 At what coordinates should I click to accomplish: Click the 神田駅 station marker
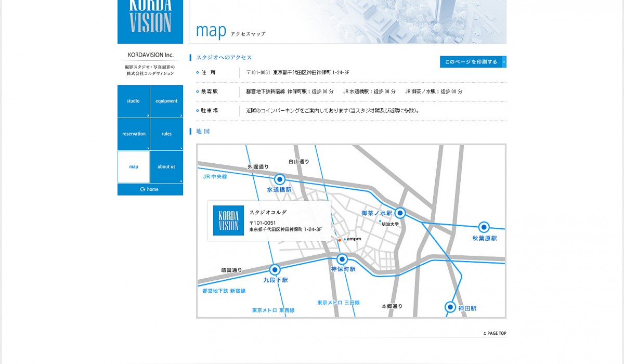450,307
